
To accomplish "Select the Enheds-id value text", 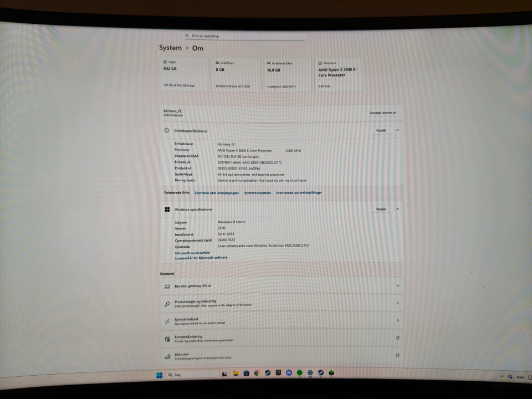I will click(x=250, y=162).
